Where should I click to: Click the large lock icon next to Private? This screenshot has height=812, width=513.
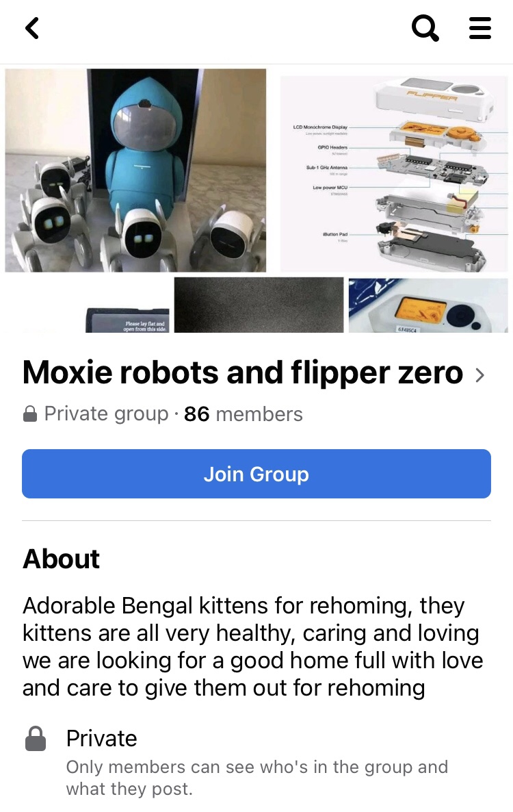tap(36, 739)
